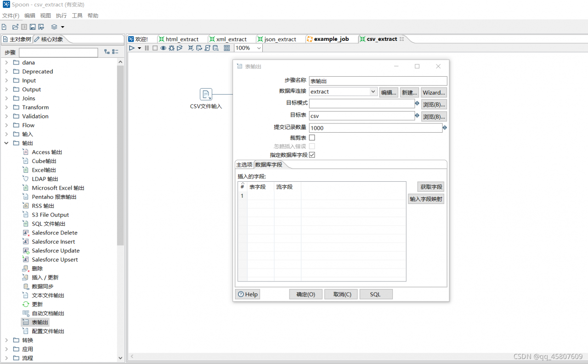The width and height of the screenshot is (588, 364).
Task: Click the 编辑... button
Action: click(389, 92)
